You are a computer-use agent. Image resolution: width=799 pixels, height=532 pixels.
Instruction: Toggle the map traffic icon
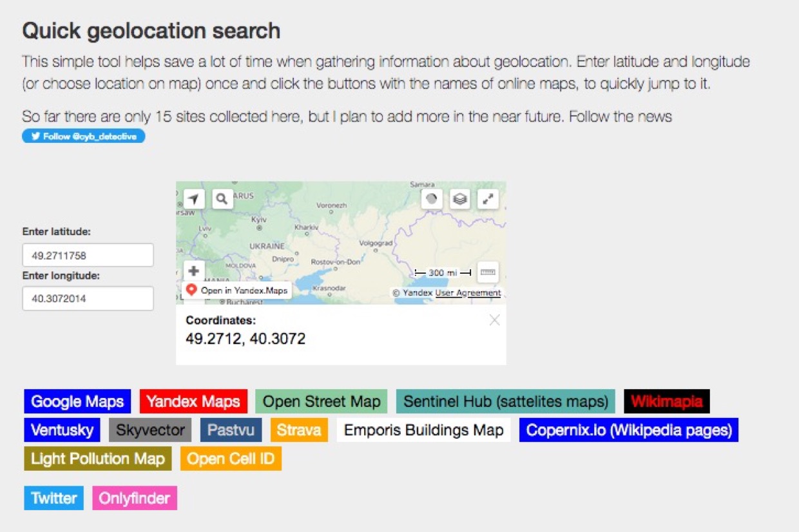(x=432, y=199)
